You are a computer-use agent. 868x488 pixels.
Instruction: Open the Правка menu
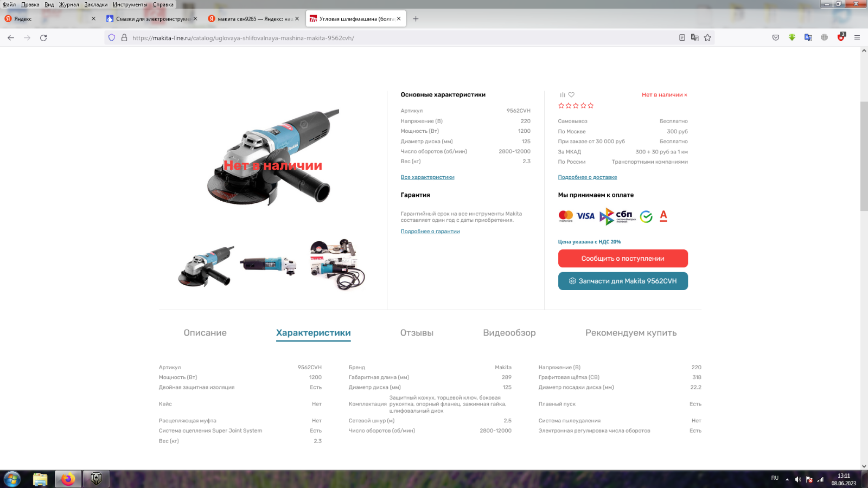[x=30, y=4]
